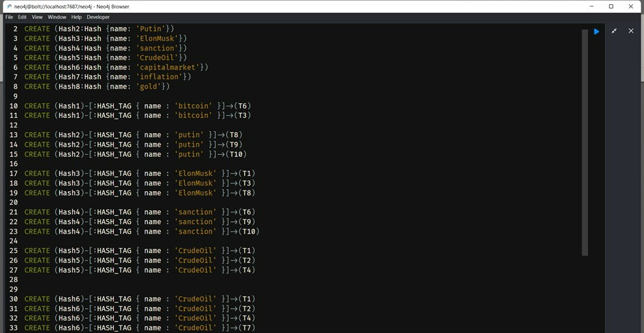Click (T9) at end of line 14
The width and height of the screenshot is (644, 333).
234,145
